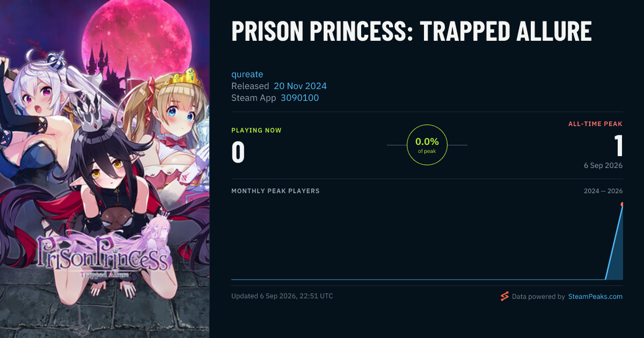
Task: Click the Prison Princess title heading
Action: coord(412,32)
